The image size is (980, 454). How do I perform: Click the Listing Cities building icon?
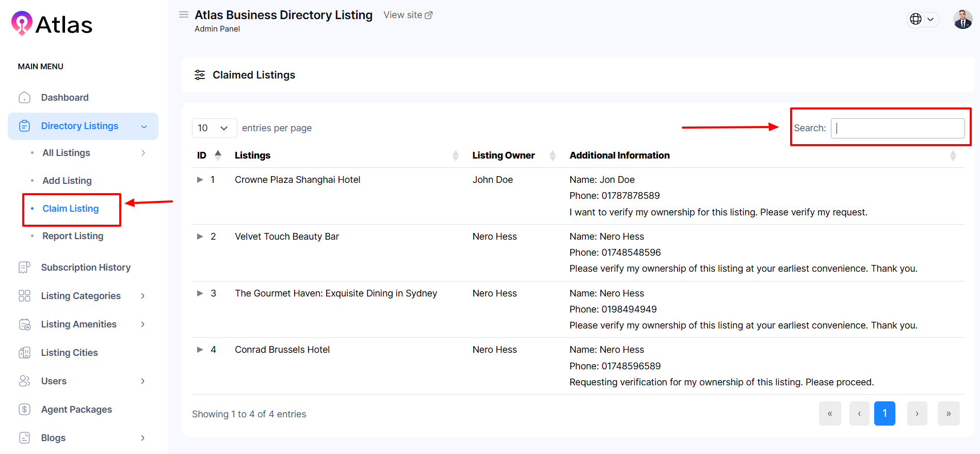(24, 353)
